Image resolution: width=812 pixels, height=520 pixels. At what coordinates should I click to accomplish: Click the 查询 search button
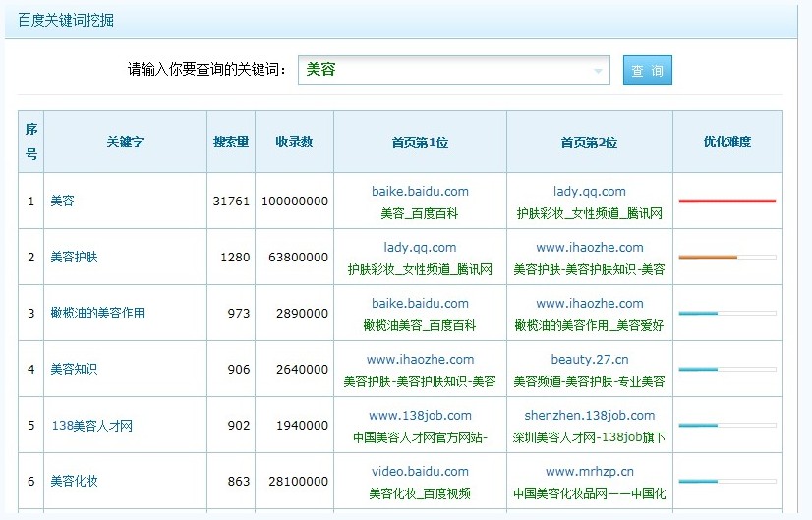point(647,71)
